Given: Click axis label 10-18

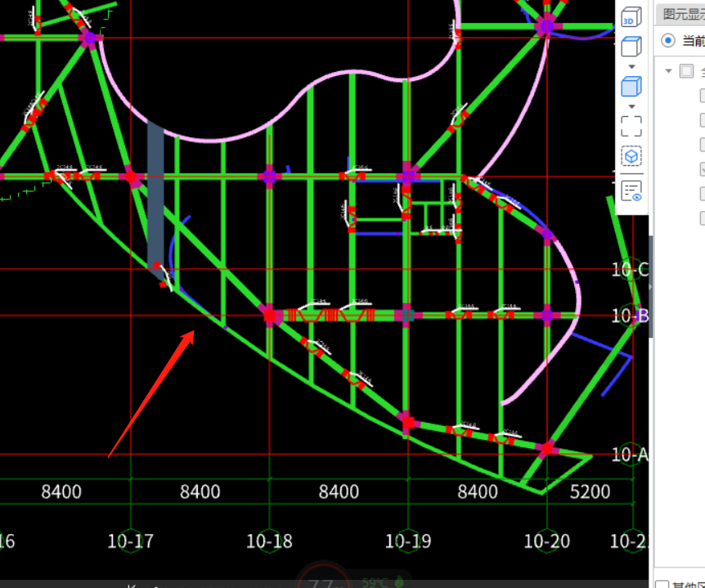Looking at the screenshot, I should click(269, 541).
